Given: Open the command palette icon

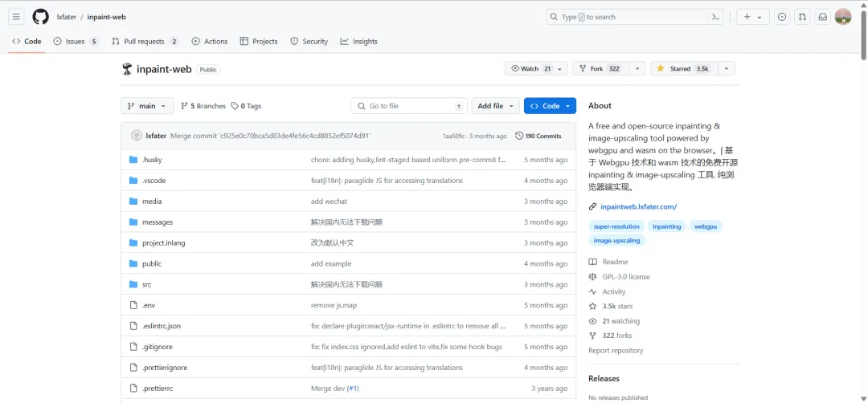Looking at the screenshot, I should click(x=715, y=17).
